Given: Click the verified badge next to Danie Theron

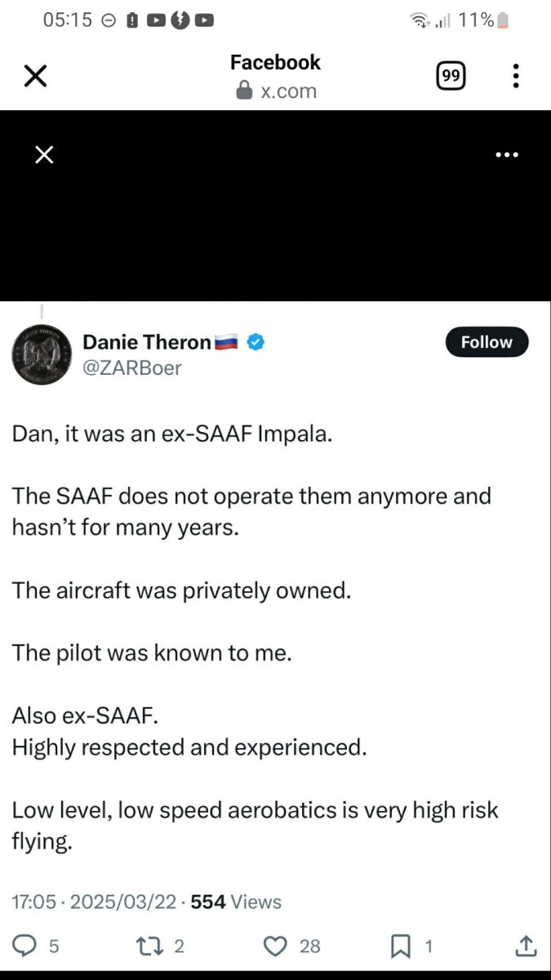Looking at the screenshot, I should (255, 342).
